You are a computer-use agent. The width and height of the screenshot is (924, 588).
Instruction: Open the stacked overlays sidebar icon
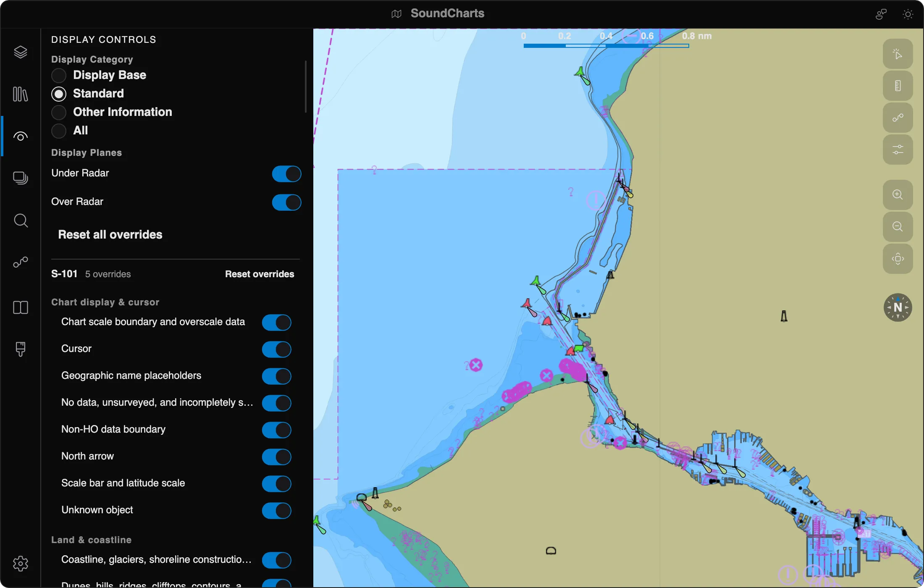pos(20,178)
